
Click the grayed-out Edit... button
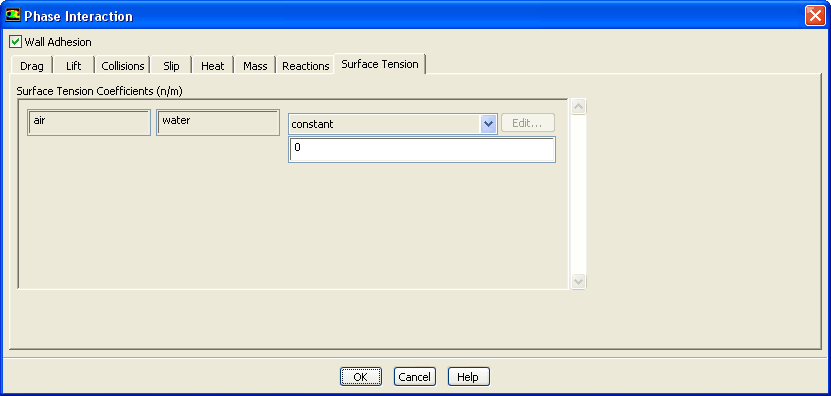coord(527,123)
